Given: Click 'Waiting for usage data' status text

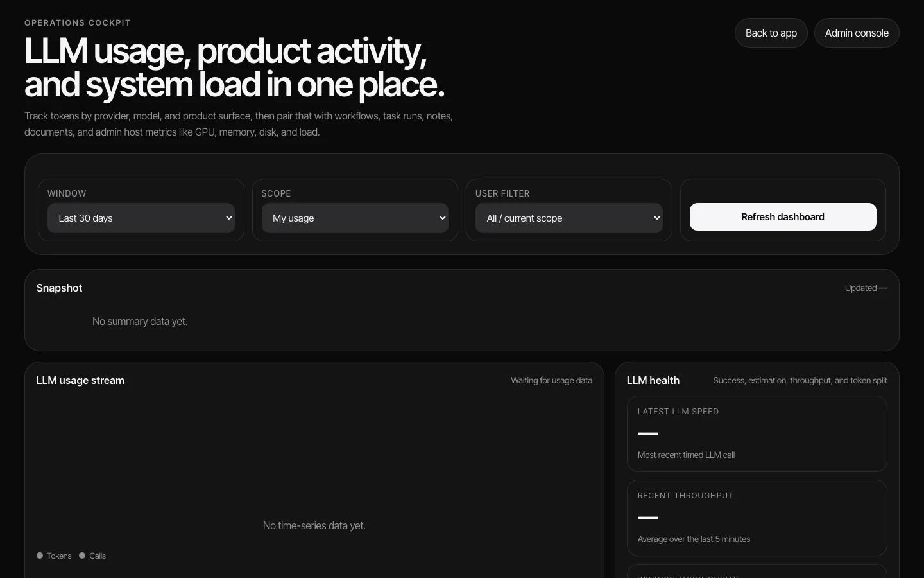Looking at the screenshot, I should pyautogui.click(x=551, y=380).
